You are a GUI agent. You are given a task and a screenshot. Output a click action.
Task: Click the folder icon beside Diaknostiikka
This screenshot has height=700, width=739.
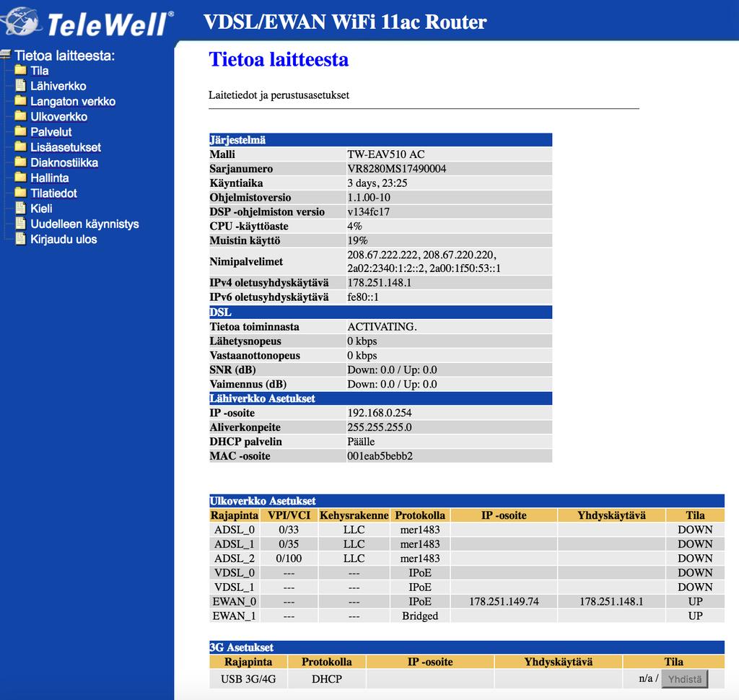click(20, 162)
